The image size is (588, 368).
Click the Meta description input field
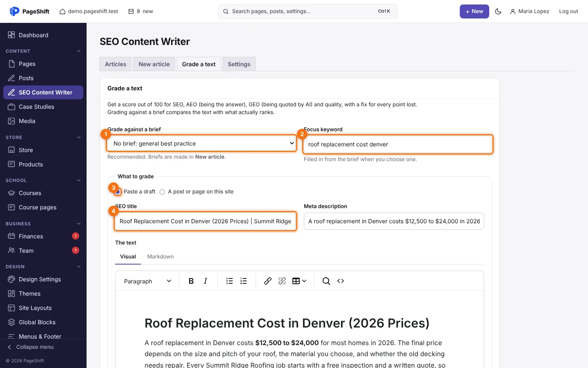394,221
